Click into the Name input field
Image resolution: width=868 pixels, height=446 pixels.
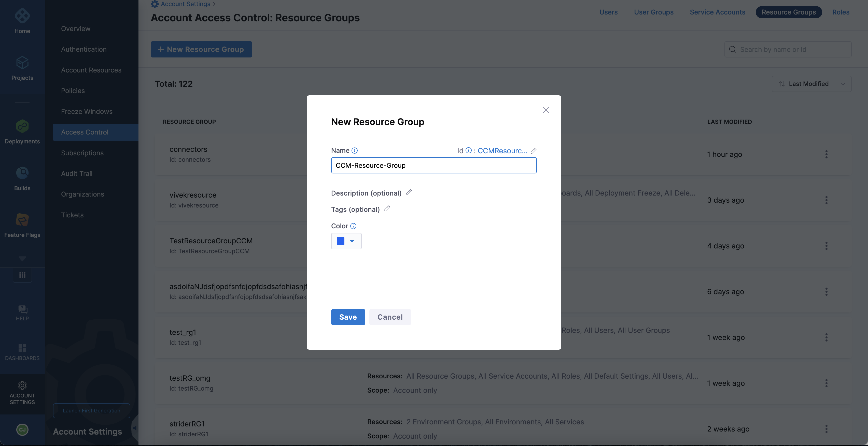pyautogui.click(x=434, y=166)
